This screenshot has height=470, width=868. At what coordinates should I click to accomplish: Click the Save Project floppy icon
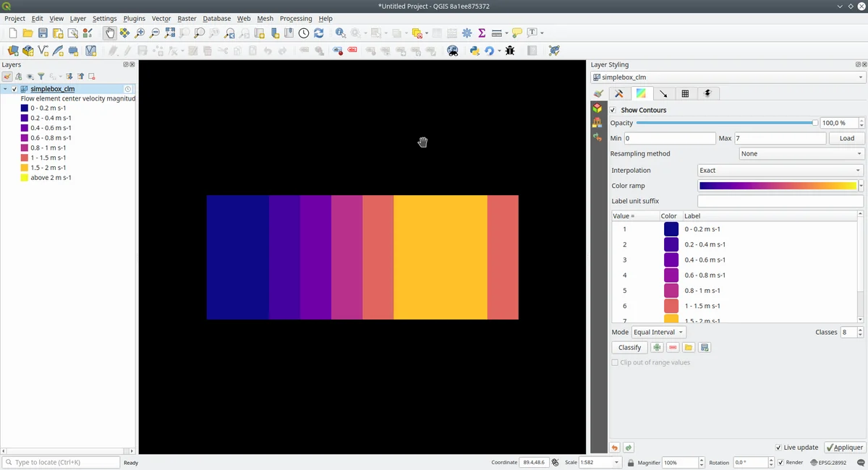tap(43, 33)
